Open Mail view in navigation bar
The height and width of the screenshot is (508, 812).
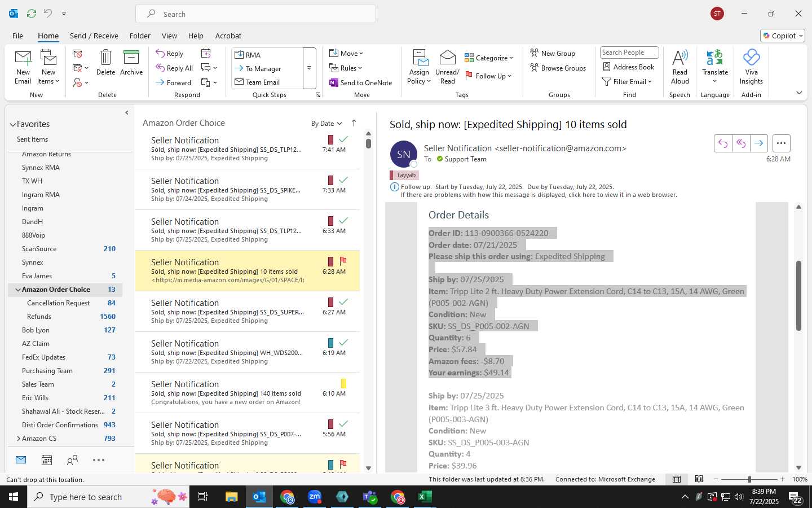[21, 460]
